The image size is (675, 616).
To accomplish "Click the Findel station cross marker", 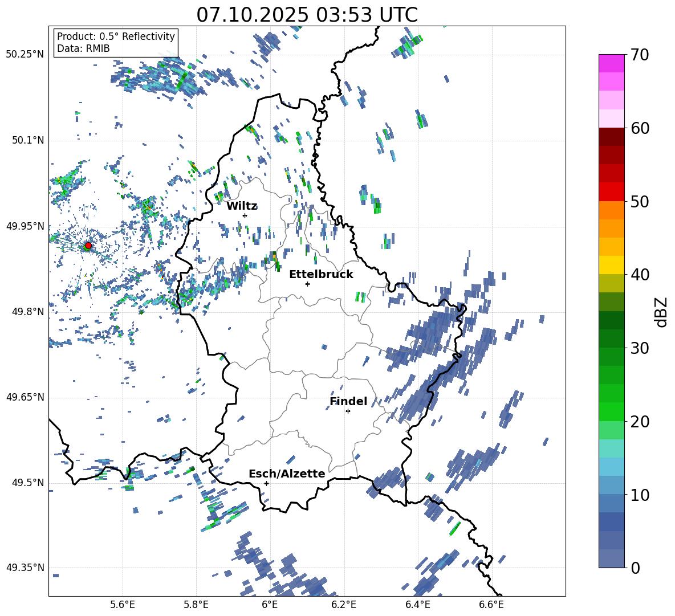I will (x=348, y=411).
